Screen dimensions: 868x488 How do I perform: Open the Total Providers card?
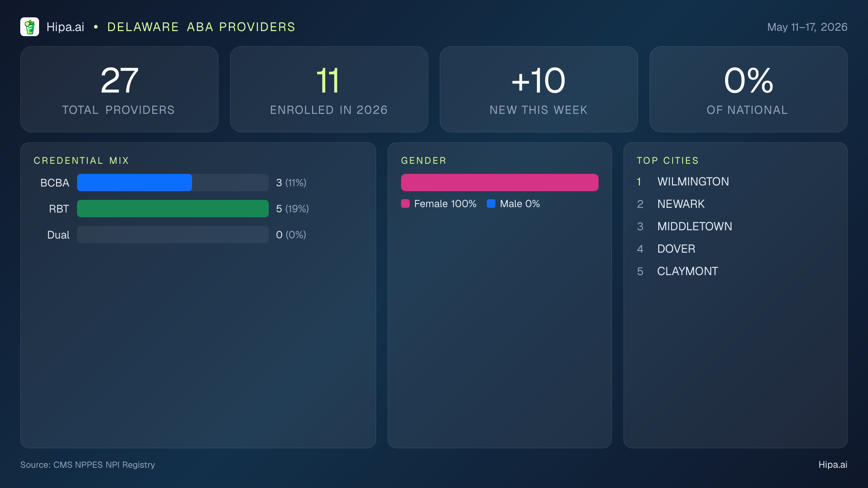point(119,89)
